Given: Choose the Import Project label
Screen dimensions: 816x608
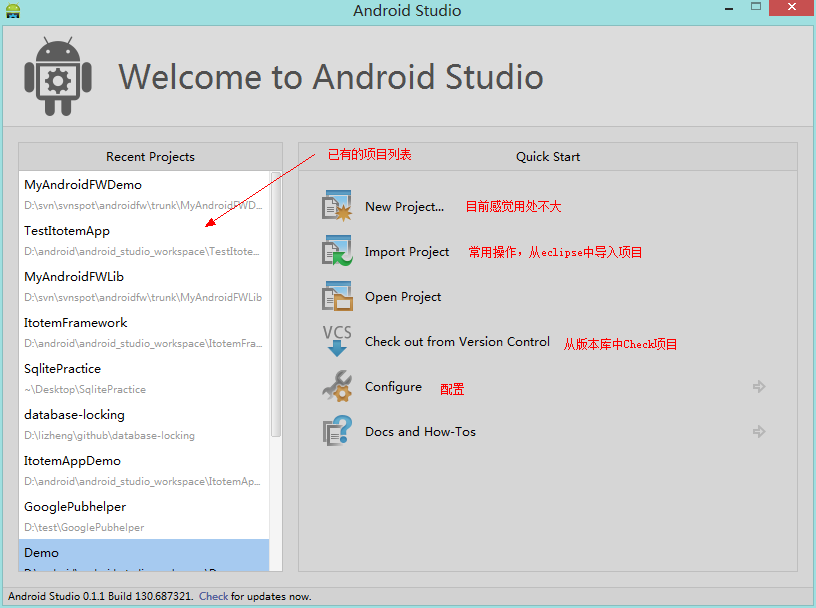Looking at the screenshot, I should point(406,252).
